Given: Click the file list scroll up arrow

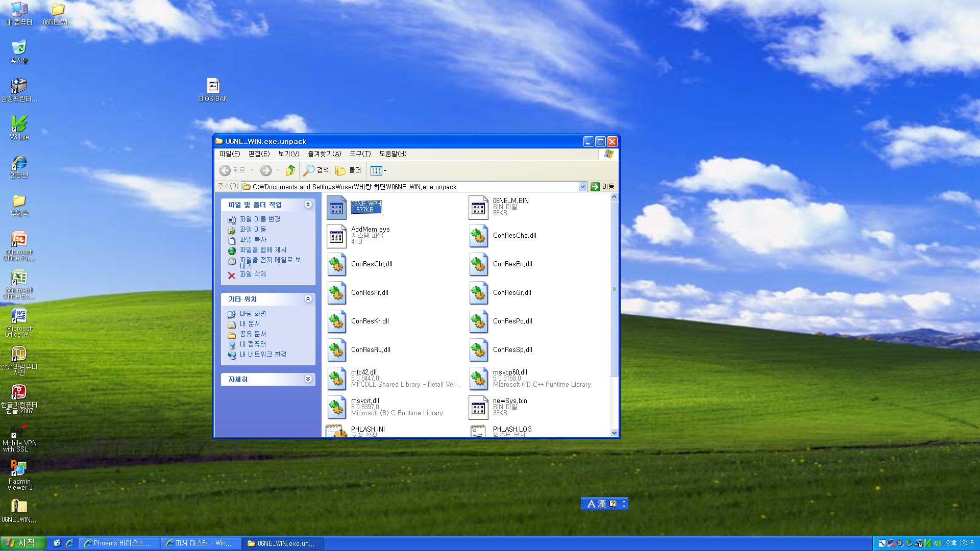Looking at the screenshot, I should (x=614, y=197).
